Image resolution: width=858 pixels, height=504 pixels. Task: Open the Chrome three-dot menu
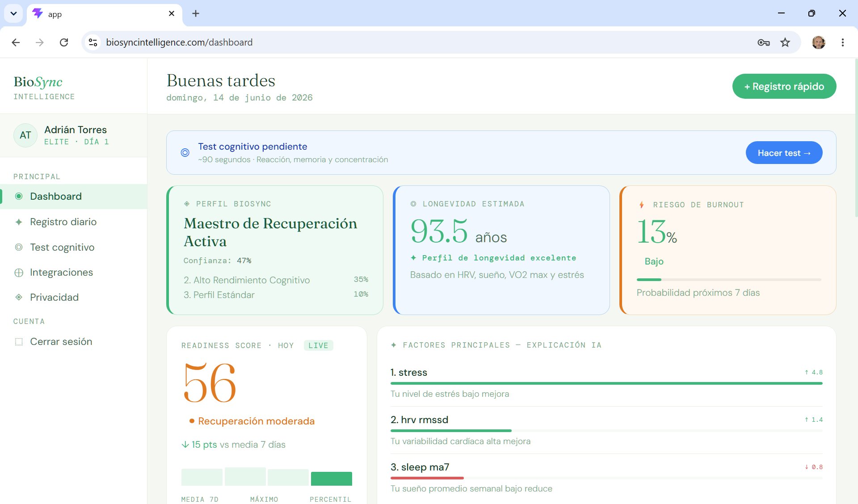[x=843, y=42]
